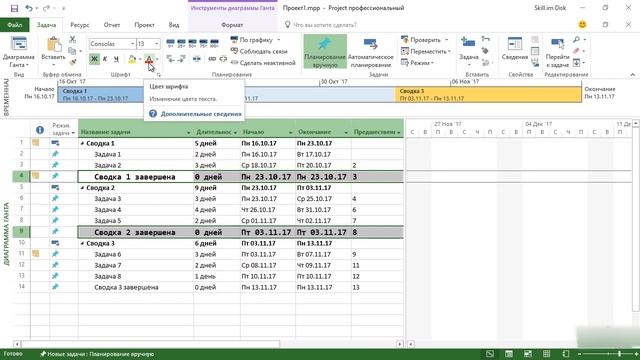Open the font color dropdown arrow
Image resolution: width=640 pixels, height=360 pixels.
pos(157,60)
